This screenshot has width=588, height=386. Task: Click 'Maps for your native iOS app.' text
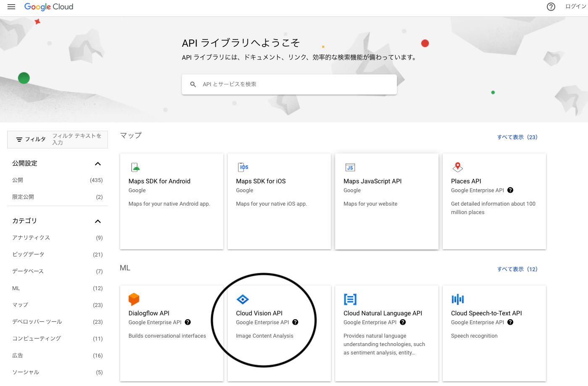[x=271, y=204]
